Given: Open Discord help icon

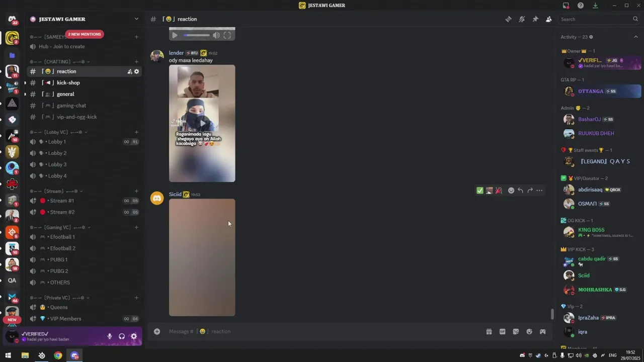Looking at the screenshot, I should click(581, 6).
